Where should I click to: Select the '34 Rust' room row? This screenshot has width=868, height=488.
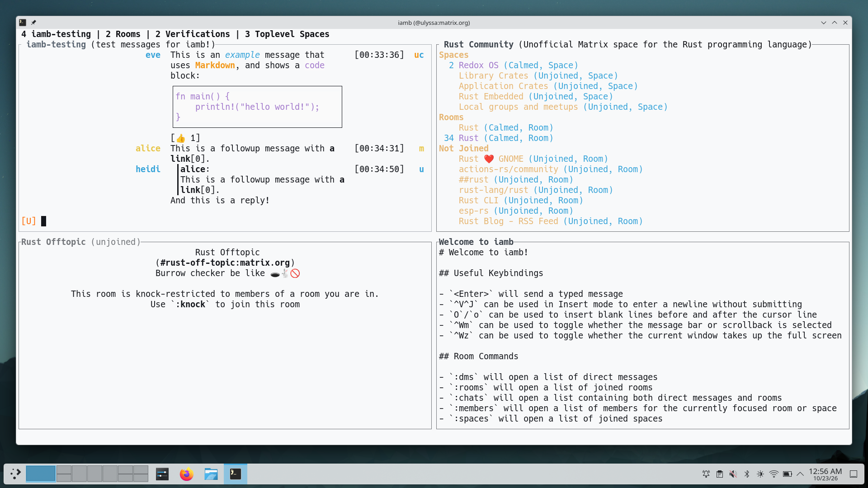point(499,138)
